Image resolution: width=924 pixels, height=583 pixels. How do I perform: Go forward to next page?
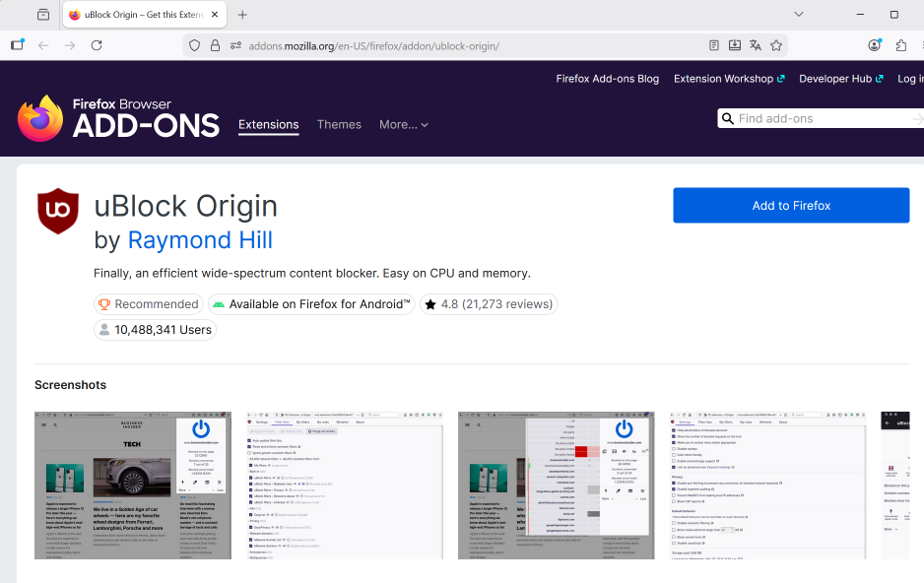70,45
